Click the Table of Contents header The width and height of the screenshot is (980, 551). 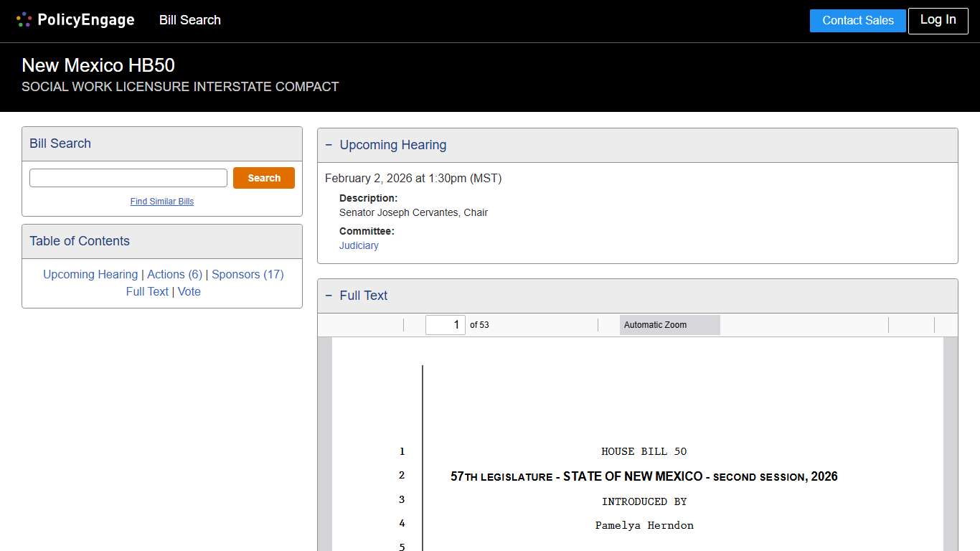click(80, 241)
